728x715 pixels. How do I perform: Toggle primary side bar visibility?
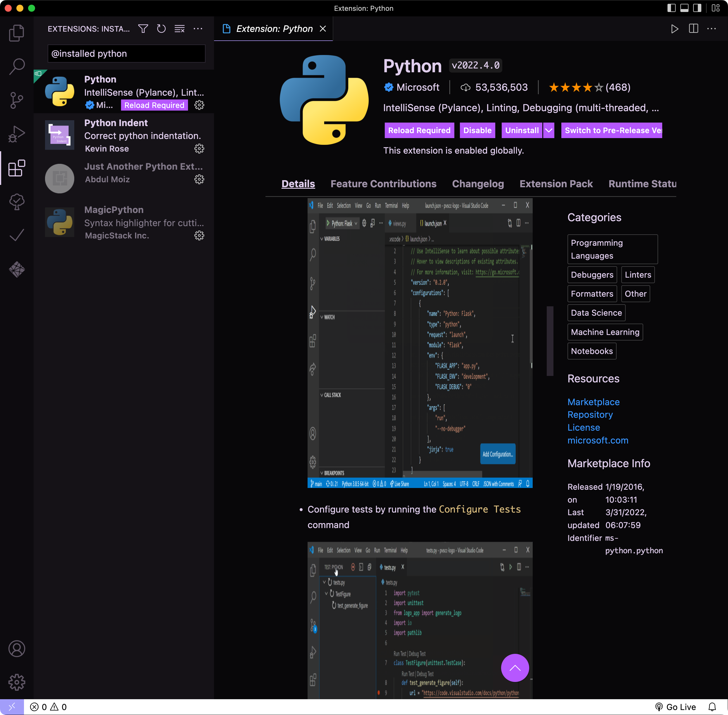pos(671,8)
